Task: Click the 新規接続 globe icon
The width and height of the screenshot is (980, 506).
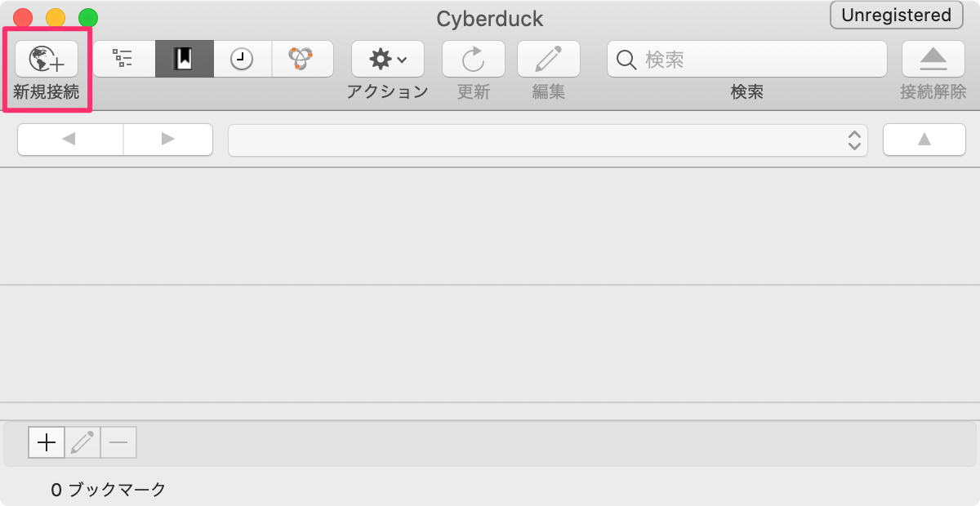Action: coord(47,60)
